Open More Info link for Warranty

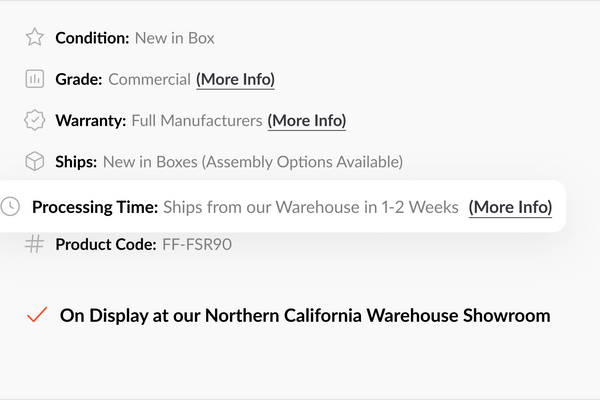pyautogui.click(x=306, y=120)
